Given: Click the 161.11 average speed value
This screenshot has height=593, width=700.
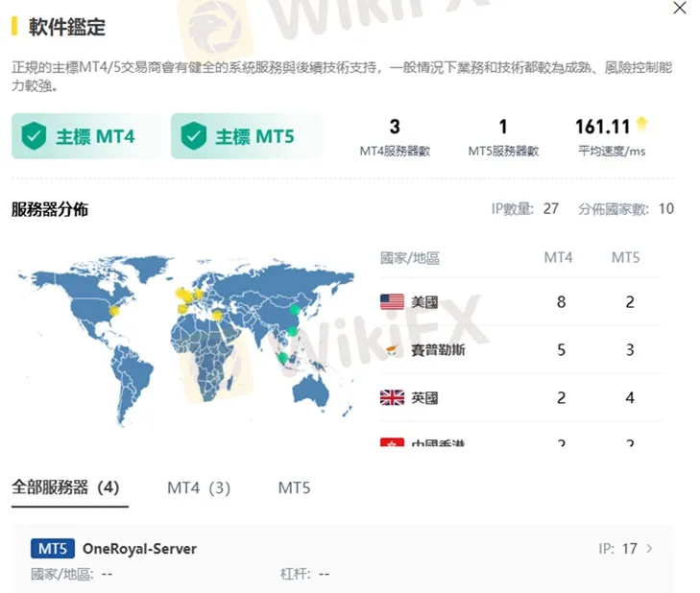Looking at the screenshot, I should pyautogui.click(x=603, y=127).
